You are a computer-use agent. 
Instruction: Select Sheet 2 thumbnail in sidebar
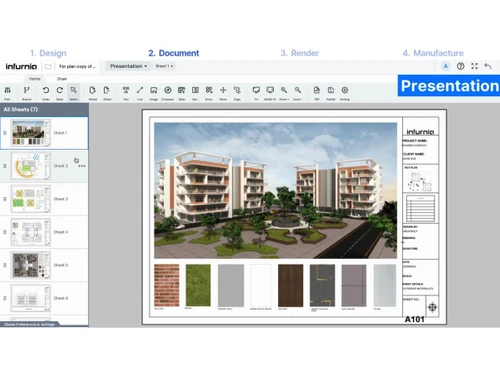pos(31,166)
